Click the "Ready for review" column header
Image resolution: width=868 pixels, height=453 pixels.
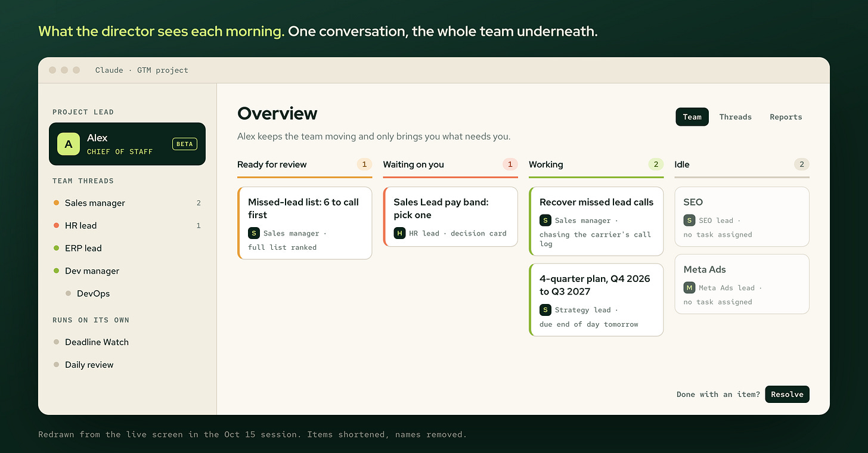click(x=272, y=165)
